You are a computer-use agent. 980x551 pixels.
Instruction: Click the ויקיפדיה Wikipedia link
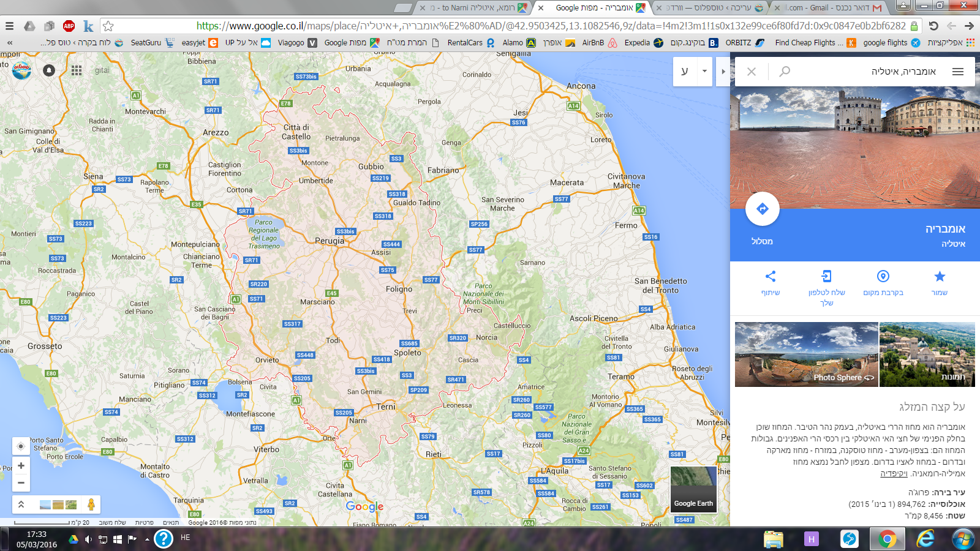click(894, 473)
